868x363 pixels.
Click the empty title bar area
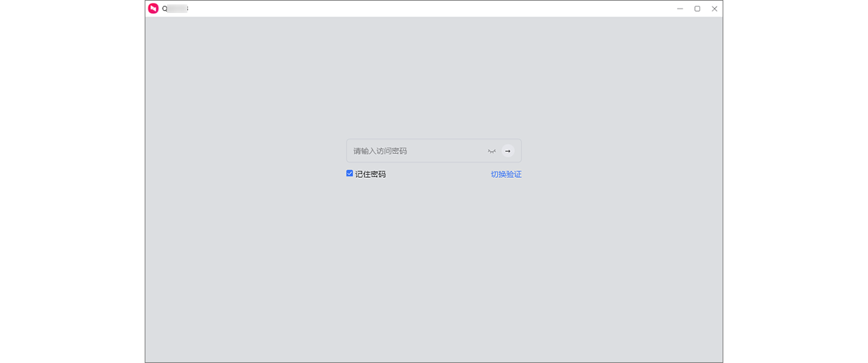coord(434,9)
